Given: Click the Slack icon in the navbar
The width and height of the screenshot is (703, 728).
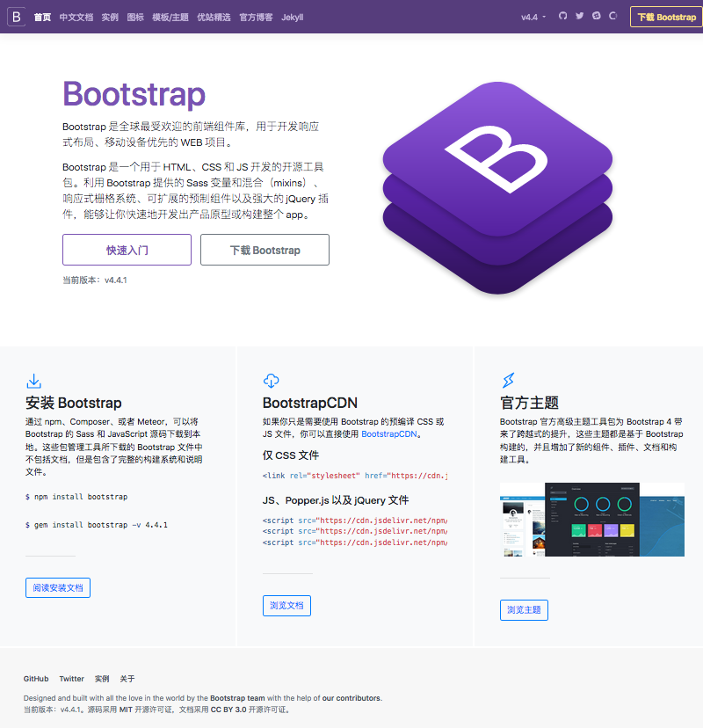Looking at the screenshot, I should click(x=597, y=16).
